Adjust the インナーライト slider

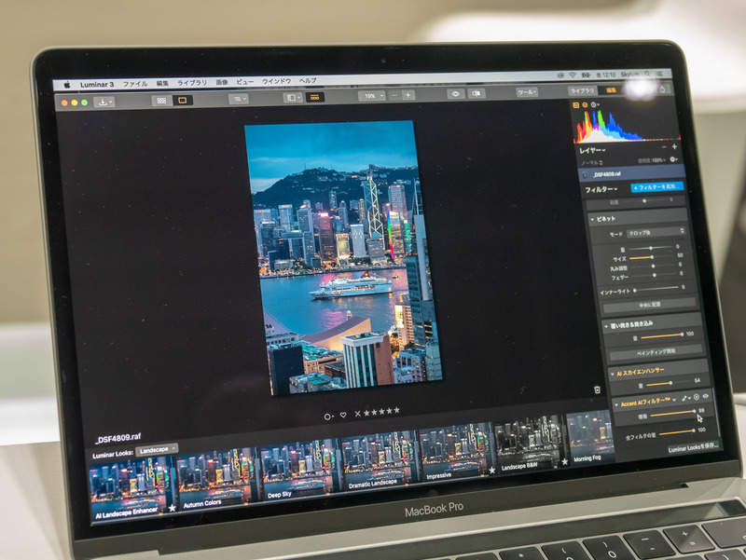click(x=656, y=289)
